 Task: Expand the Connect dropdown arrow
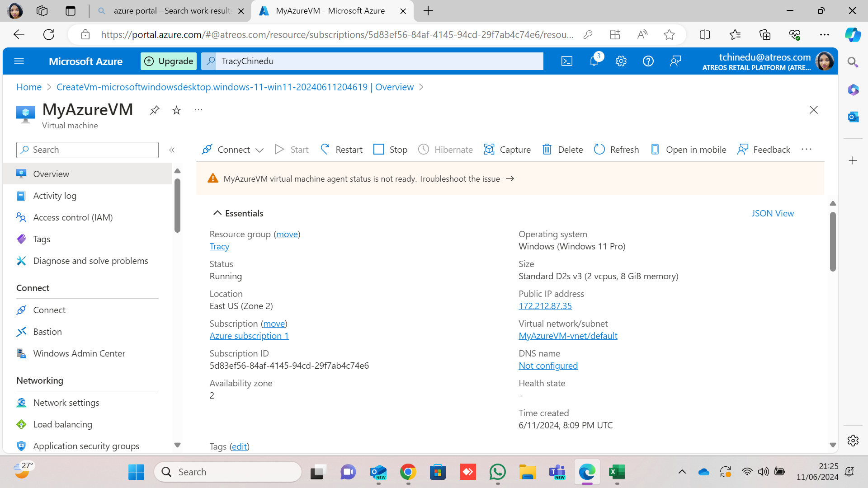[259, 150]
